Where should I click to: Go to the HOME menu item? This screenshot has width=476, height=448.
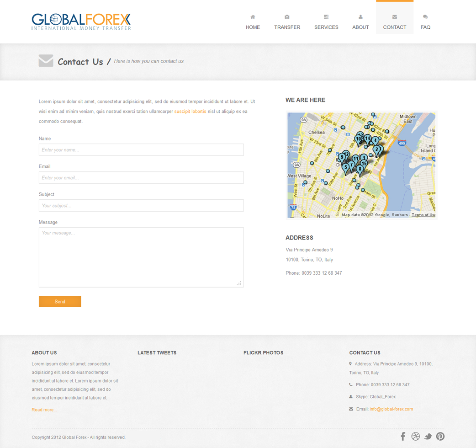253,27
